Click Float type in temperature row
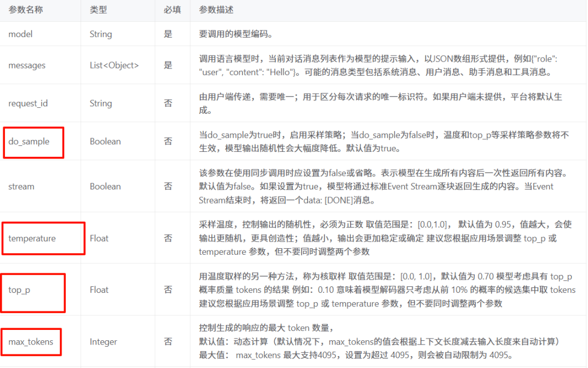The image size is (588, 368). (99, 238)
